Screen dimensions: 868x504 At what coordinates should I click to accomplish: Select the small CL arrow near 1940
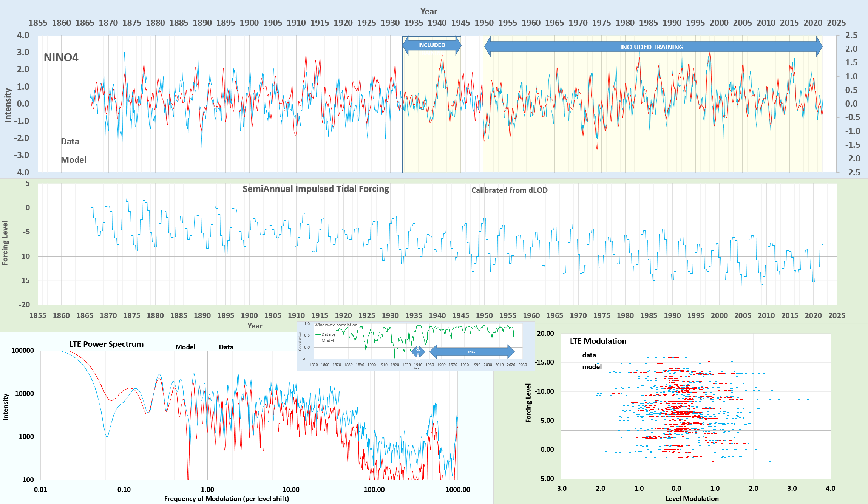pyautogui.click(x=418, y=351)
